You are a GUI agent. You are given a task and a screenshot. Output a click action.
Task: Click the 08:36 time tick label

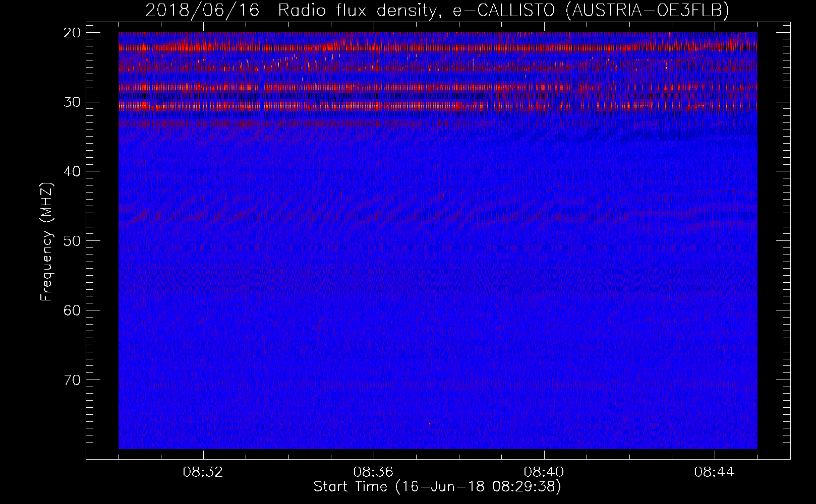374,472
